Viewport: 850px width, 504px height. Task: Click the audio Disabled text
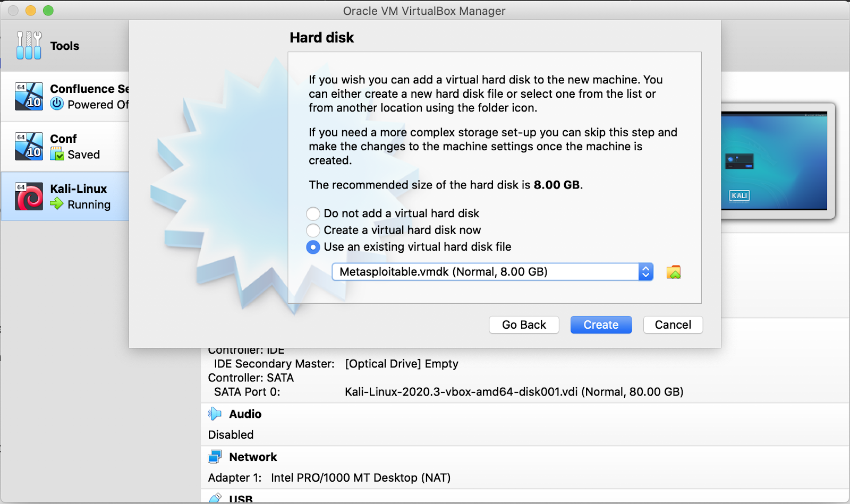pos(231,434)
